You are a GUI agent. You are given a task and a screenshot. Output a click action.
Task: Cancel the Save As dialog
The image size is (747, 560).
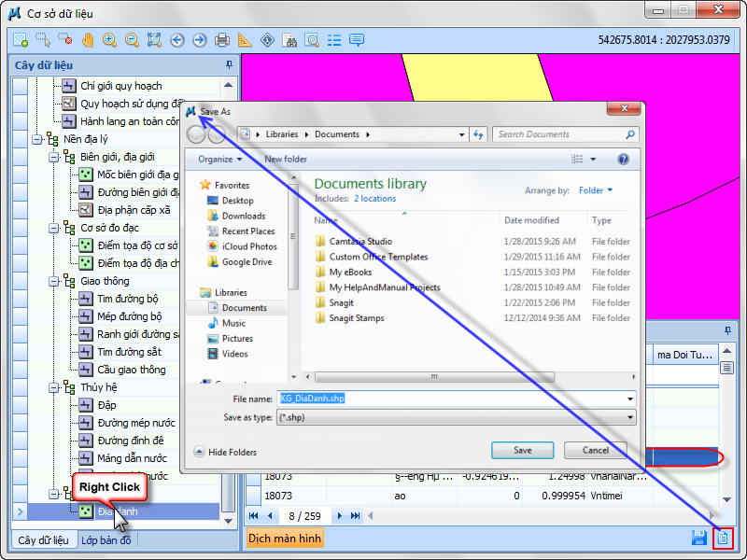coord(595,450)
